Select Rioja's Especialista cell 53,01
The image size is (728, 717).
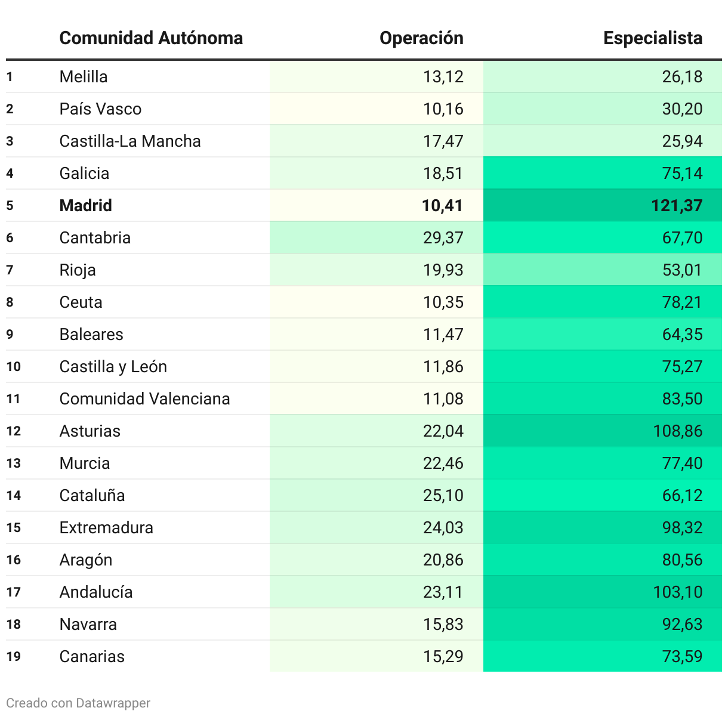[682, 270]
